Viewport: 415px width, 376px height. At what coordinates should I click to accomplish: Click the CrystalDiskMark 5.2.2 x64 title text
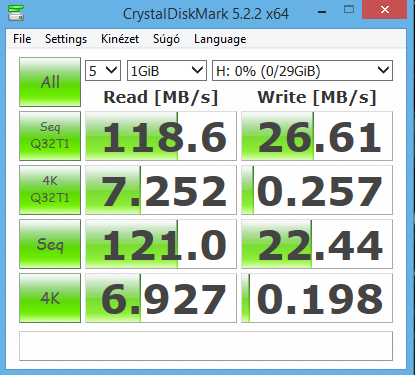click(x=206, y=14)
